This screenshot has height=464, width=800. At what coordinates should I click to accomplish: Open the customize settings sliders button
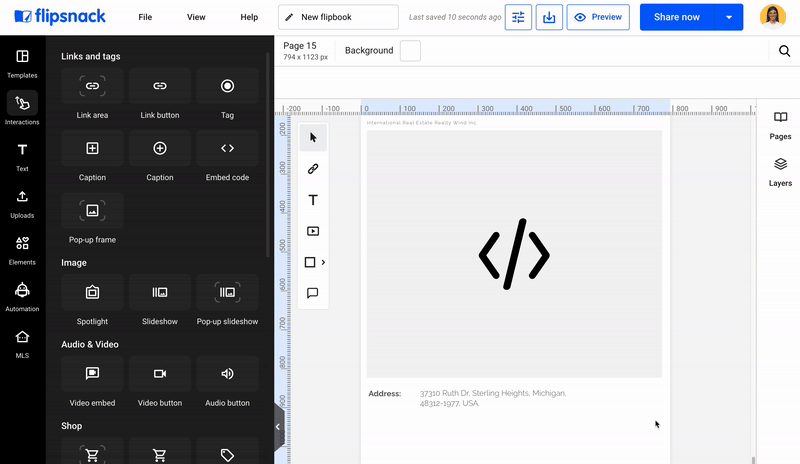click(x=518, y=17)
